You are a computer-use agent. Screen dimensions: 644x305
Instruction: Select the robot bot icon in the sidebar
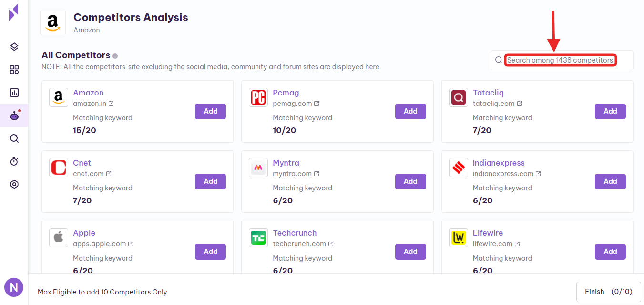14,116
